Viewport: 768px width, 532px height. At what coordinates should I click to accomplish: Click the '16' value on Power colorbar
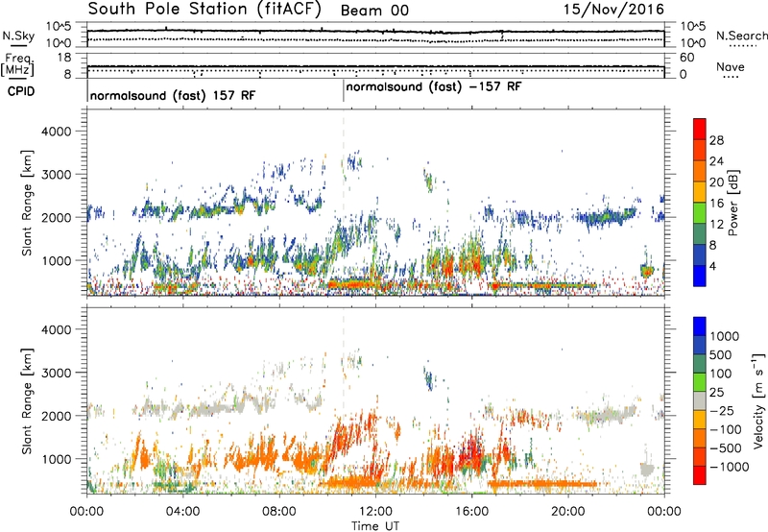pyautogui.click(x=716, y=204)
